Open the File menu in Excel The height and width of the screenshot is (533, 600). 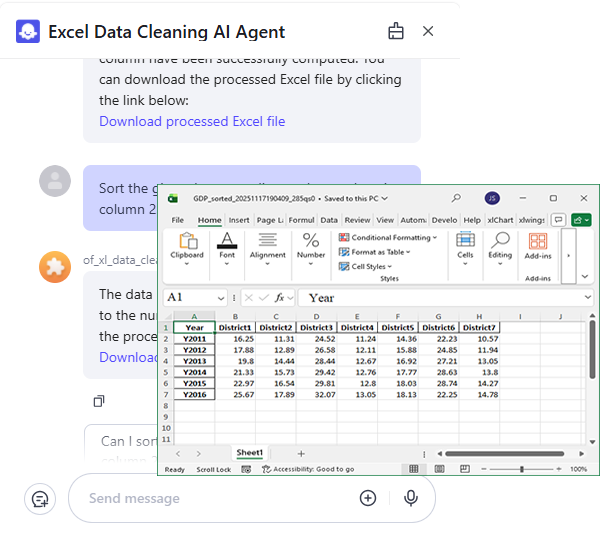tap(177, 220)
